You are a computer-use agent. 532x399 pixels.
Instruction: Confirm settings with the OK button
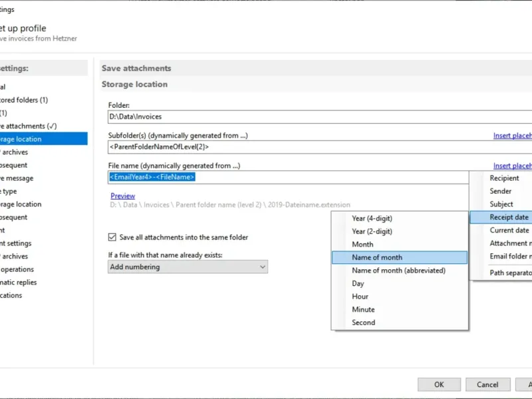click(x=439, y=384)
